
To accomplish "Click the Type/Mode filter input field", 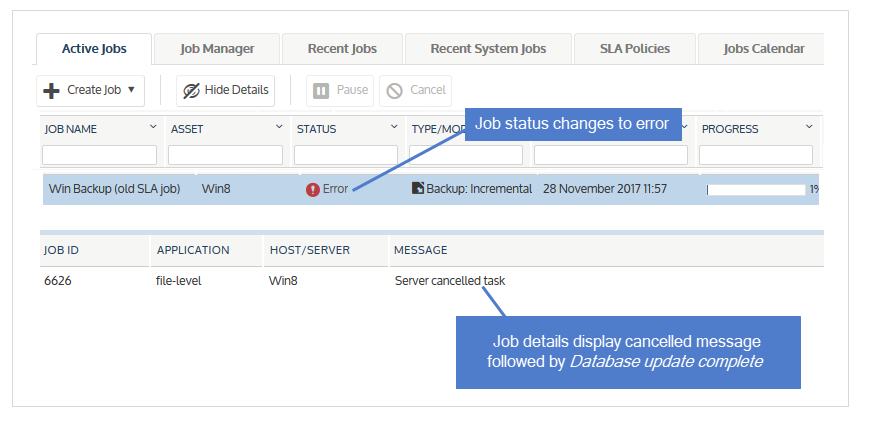I will pos(466,155).
